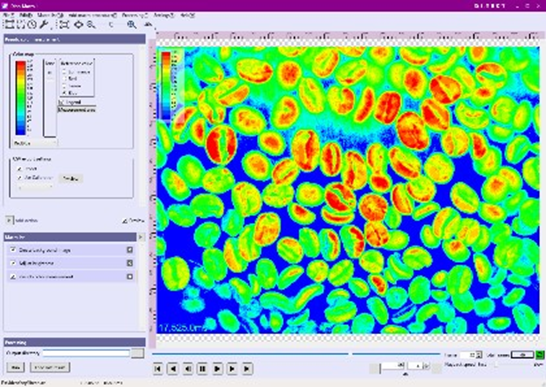Click the pause playback button
This screenshot has width=546, height=387.
(x=202, y=369)
